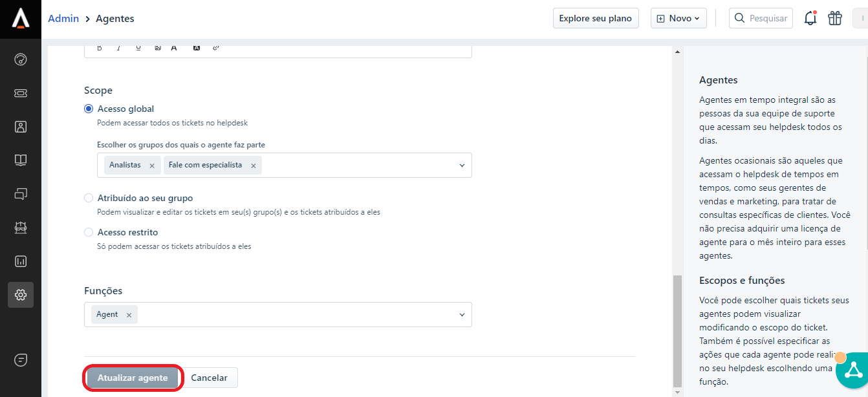Remove the Analistas group tag

152,166
